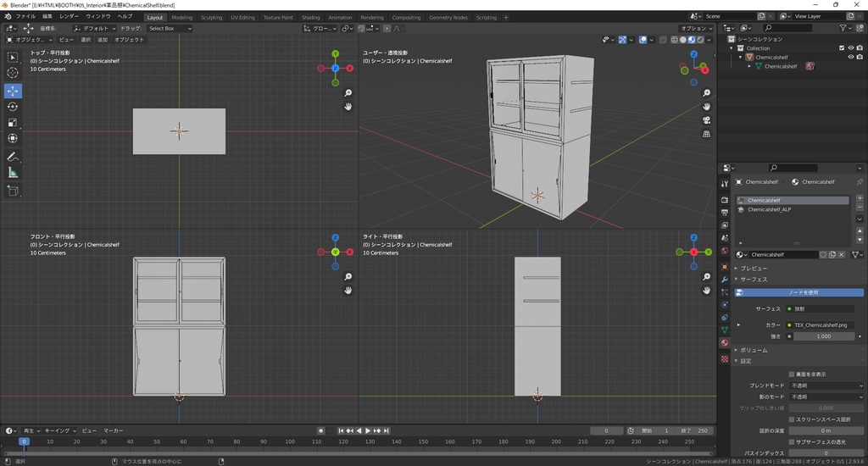The width and height of the screenshot is (868, 466).
Task: Open Material properties tab
Action: click(x=725, y=343)
